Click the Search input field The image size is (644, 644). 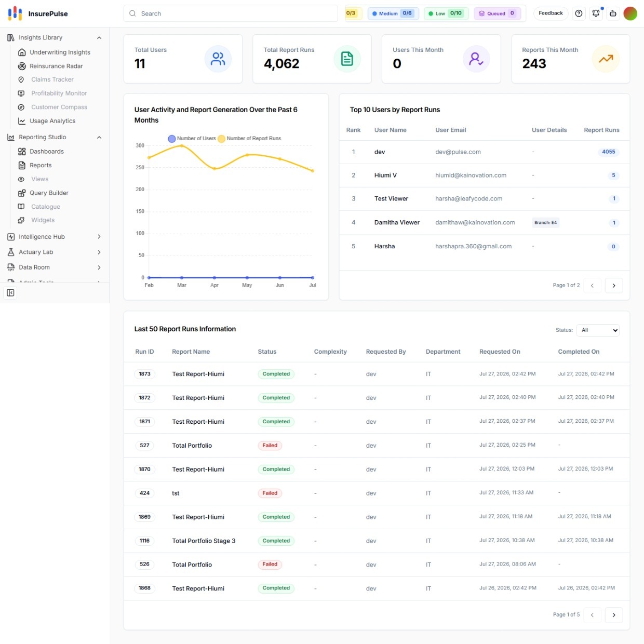coord(231,14)
